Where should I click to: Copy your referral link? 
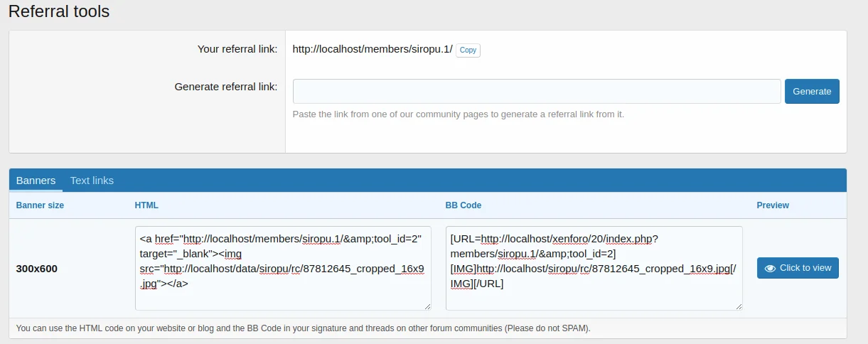(x=468, y=50)
